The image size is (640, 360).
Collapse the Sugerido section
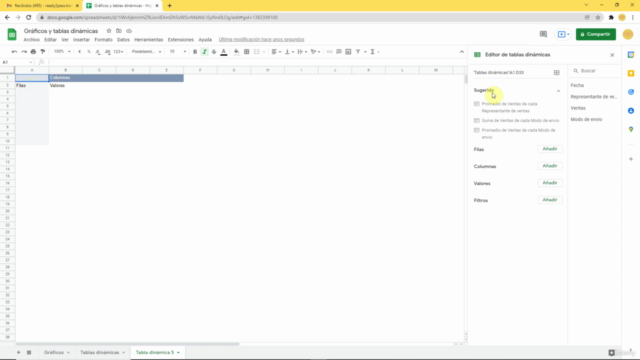point(558,91)
